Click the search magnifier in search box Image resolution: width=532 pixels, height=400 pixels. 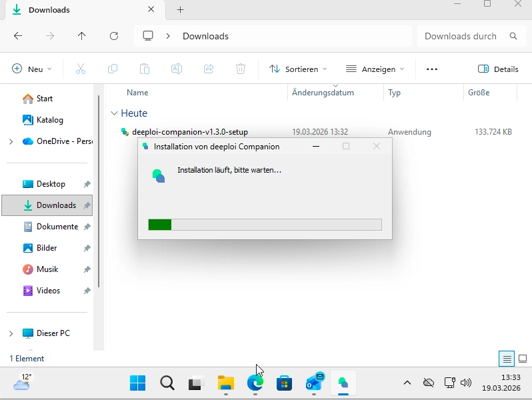coord(513,36)
